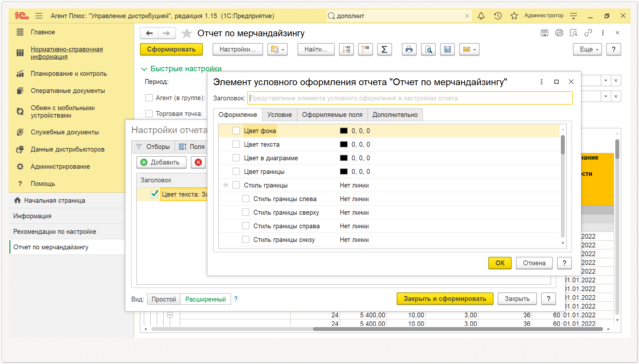Enable the Стиль границы сверху checkbox

tap(246, 212)
